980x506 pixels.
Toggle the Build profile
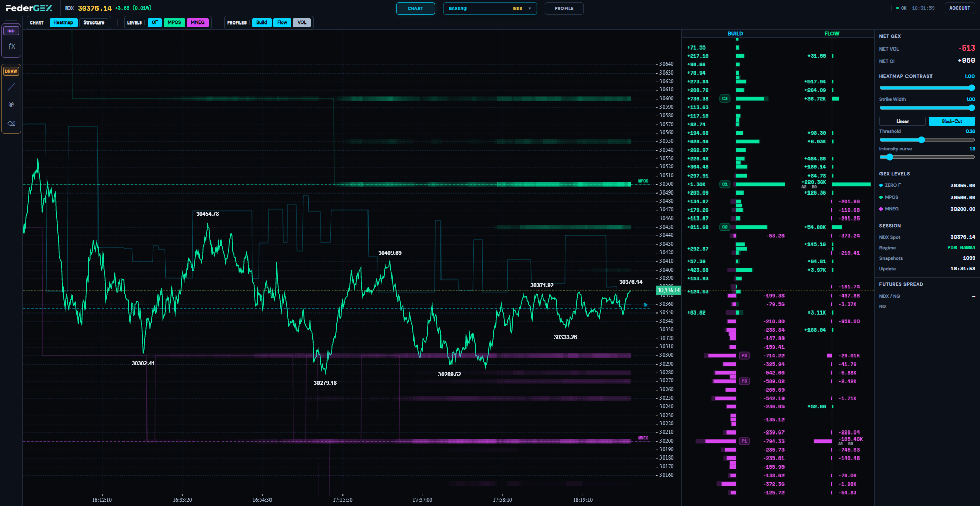(x=262, y=22)
